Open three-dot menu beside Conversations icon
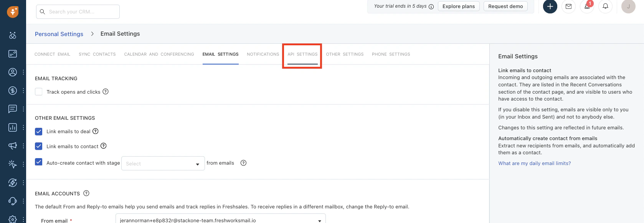The image size is (644, 223). tap(23, 109)
